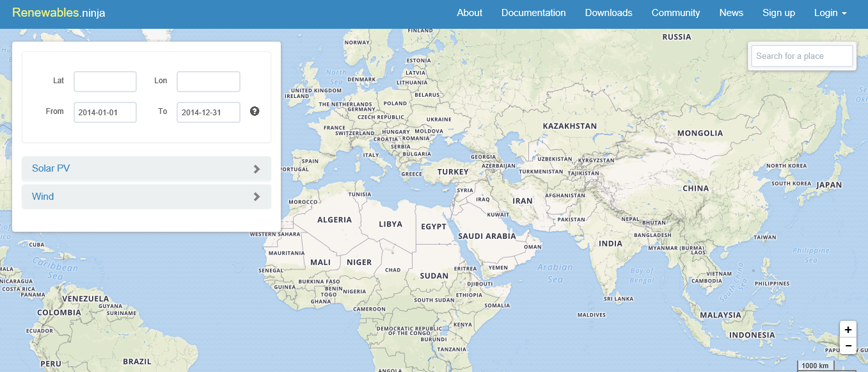Focus the Lat input field
The image size is (868, 372).
pos(105,81)
